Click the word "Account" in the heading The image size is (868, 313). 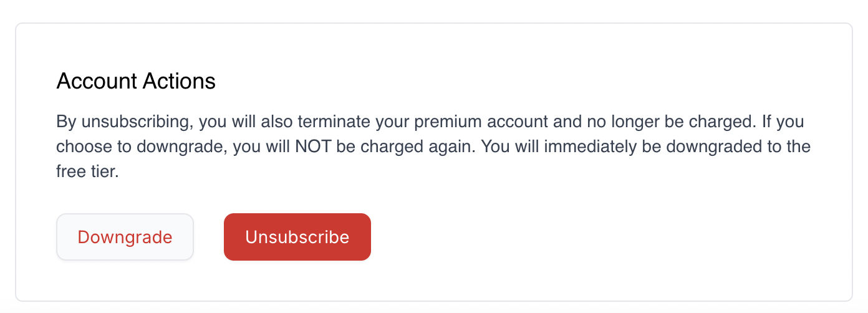(94, 82)
